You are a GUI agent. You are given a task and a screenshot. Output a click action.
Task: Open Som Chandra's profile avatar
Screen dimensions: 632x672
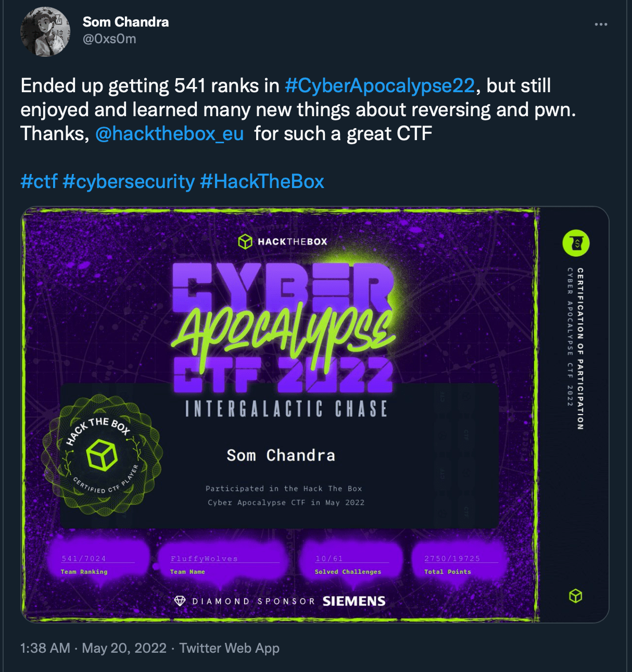[x=45, y=31]
